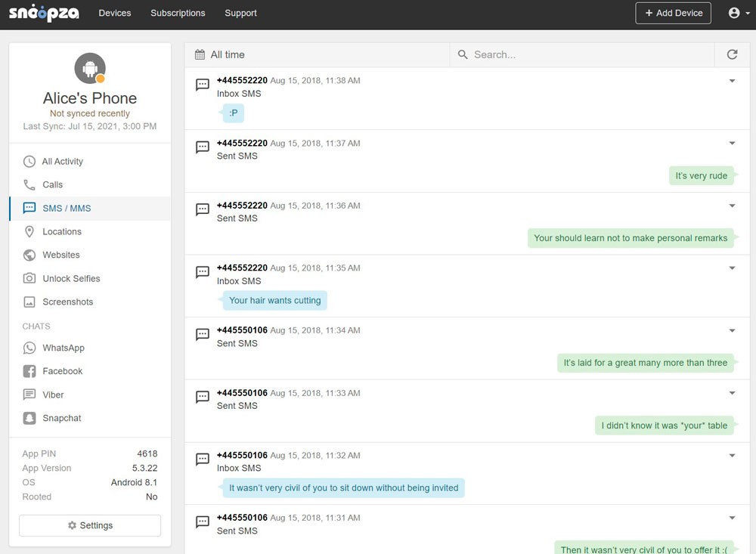Open the Screenshots section
Image resolution: width=756 pixels, height=554 pixels.
90,302
